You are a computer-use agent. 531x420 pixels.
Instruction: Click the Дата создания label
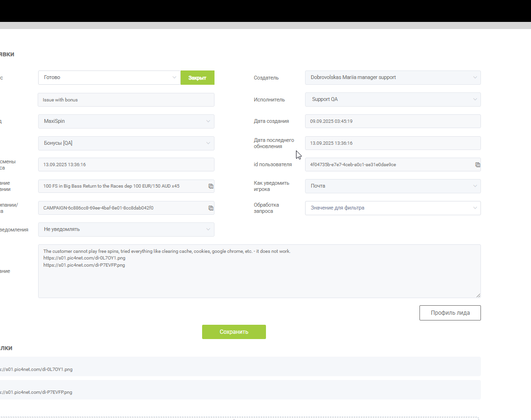click(x=271, y=121)
